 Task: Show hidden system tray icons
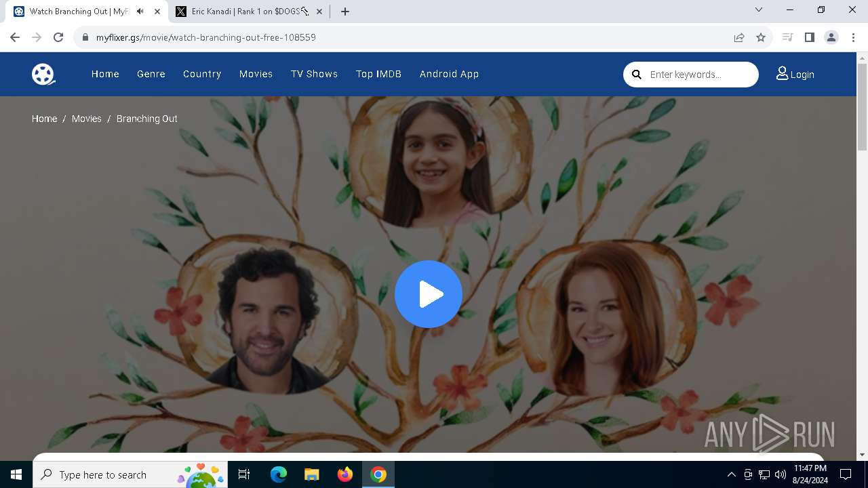click(731, 474)
